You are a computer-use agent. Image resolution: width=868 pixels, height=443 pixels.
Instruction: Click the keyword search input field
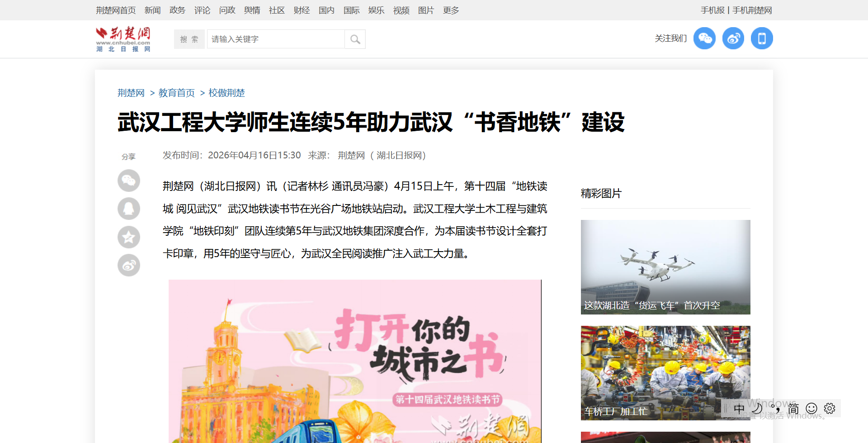(276, 39)
